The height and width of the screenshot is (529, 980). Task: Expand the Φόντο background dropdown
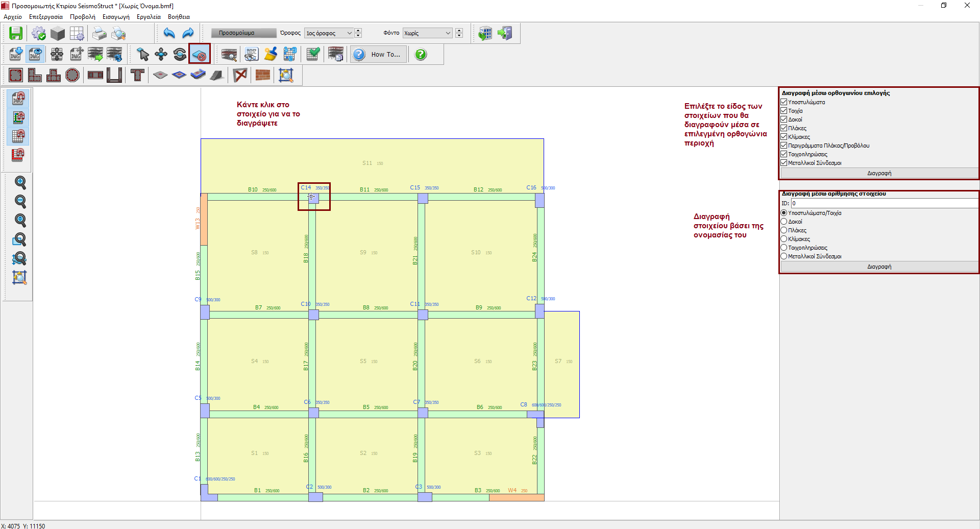click(427, 33)
